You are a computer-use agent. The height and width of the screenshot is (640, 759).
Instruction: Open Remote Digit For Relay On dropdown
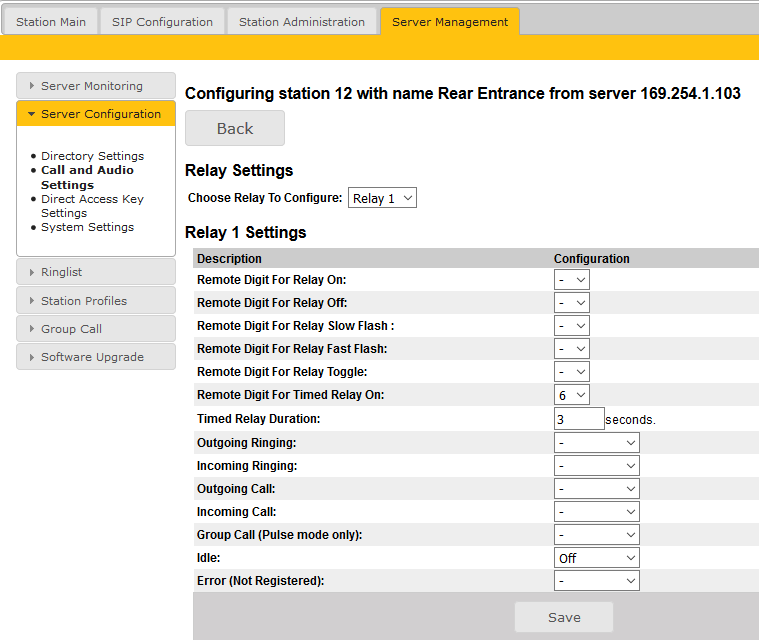point(572,280)
